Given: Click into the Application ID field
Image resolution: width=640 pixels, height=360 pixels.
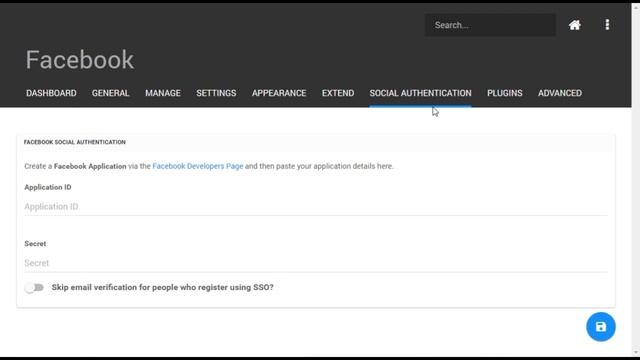Looking at the screenshot, I should pos(316,207).
